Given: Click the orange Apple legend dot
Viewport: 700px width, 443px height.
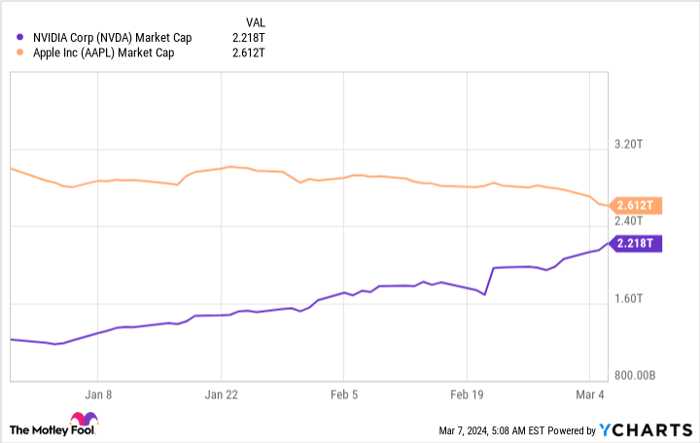Looking at the screenshot, I should (x=20, y=53).
